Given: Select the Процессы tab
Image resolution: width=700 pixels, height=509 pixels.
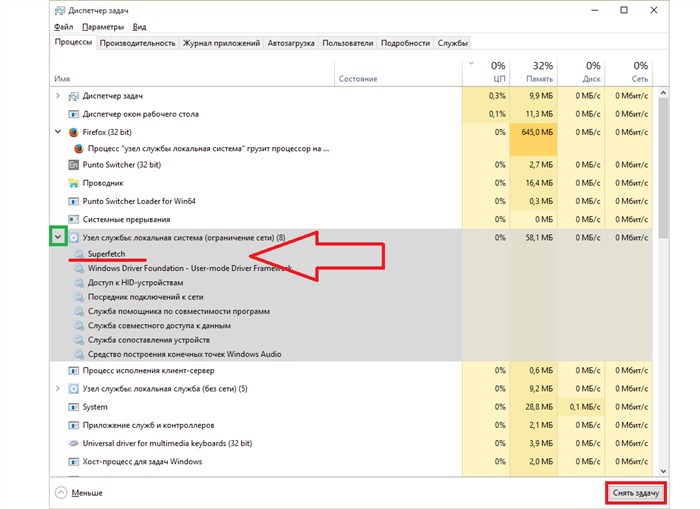Looking at the screenshot, I should coord(73,42).
